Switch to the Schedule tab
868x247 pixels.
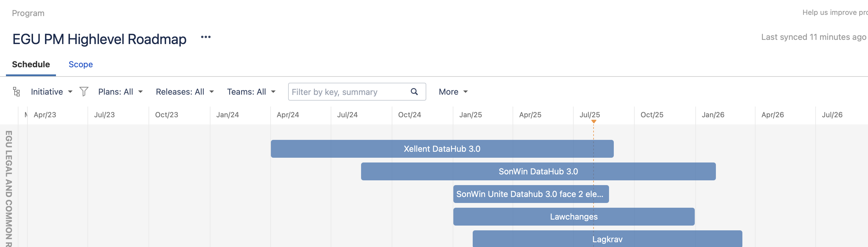point(31,64)
